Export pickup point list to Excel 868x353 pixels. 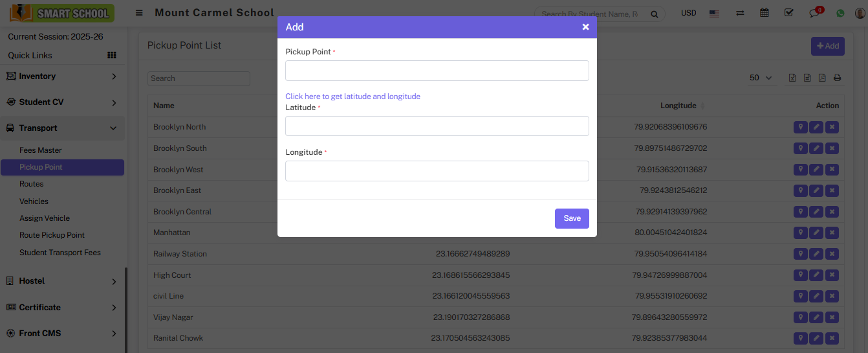tap(792, 78)
